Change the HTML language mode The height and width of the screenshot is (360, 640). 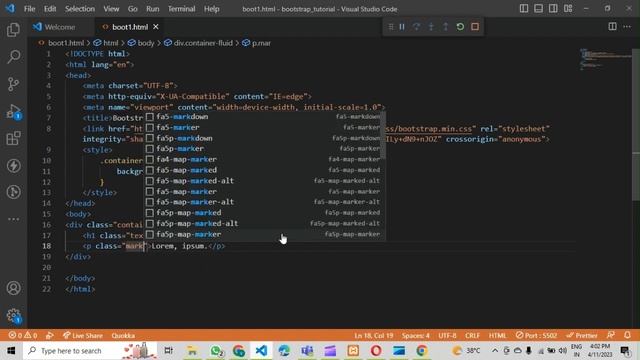[x=497, y=336]
